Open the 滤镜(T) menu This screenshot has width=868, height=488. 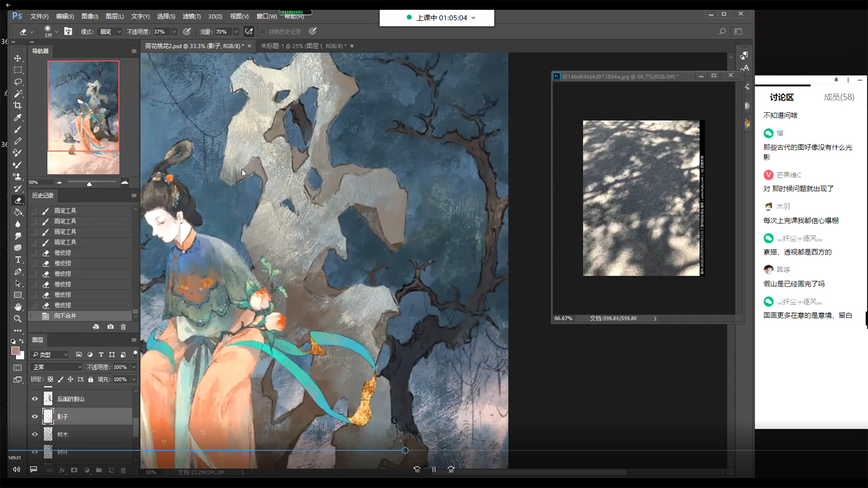tap(192, 16)
